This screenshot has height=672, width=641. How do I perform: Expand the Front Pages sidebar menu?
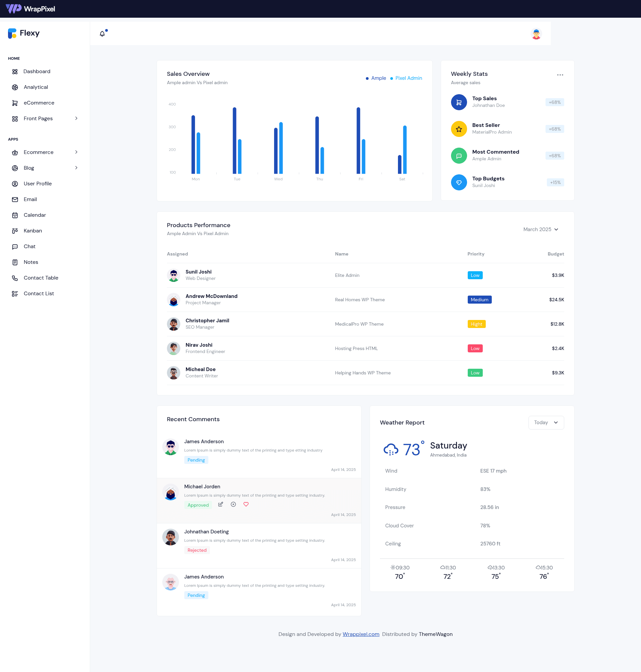tap(45, 118)
